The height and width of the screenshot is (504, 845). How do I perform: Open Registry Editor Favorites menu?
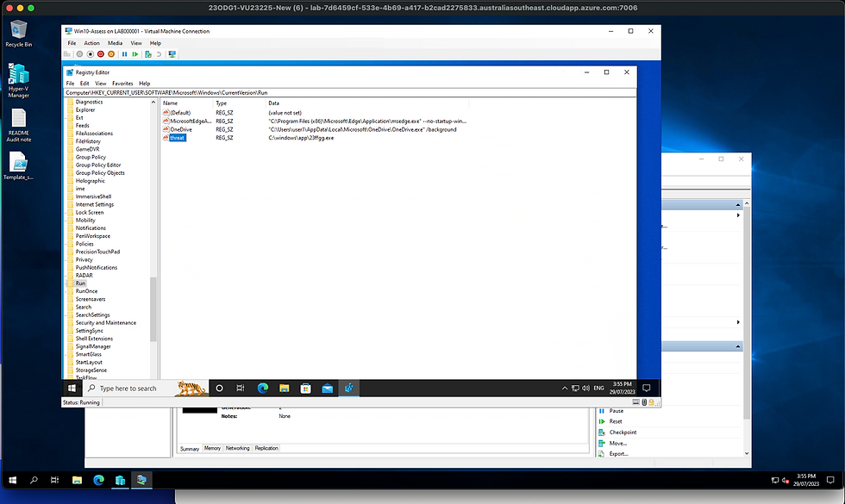pyautogui.click(x=122, y=84)
